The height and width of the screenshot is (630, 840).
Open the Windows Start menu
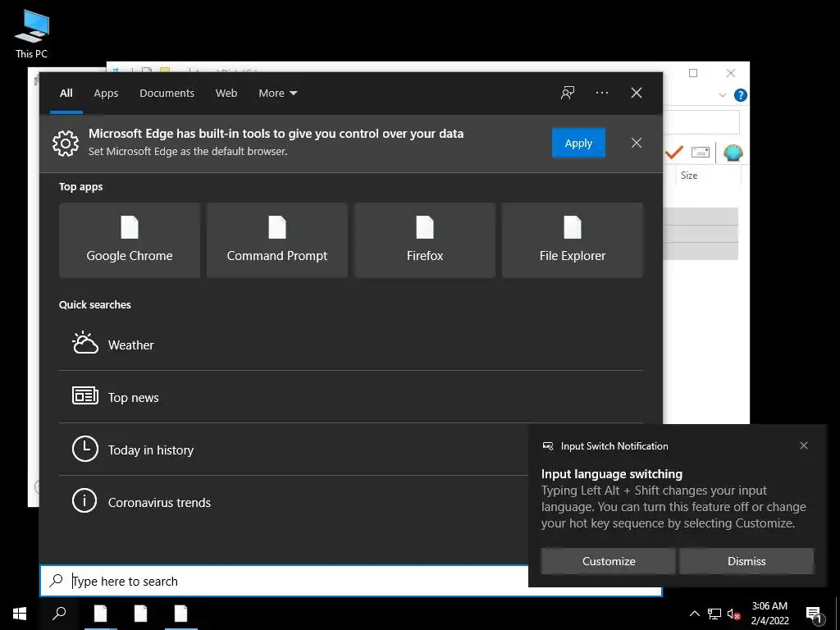[20, 614]
